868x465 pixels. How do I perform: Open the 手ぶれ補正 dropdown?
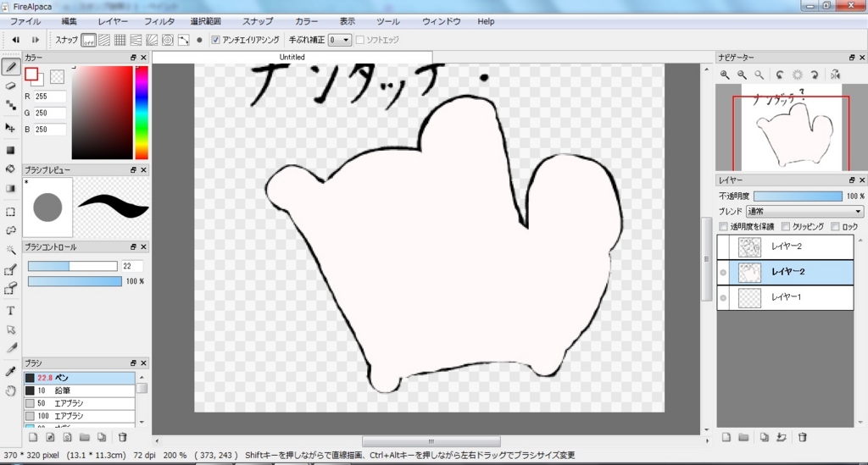[340, 40]
